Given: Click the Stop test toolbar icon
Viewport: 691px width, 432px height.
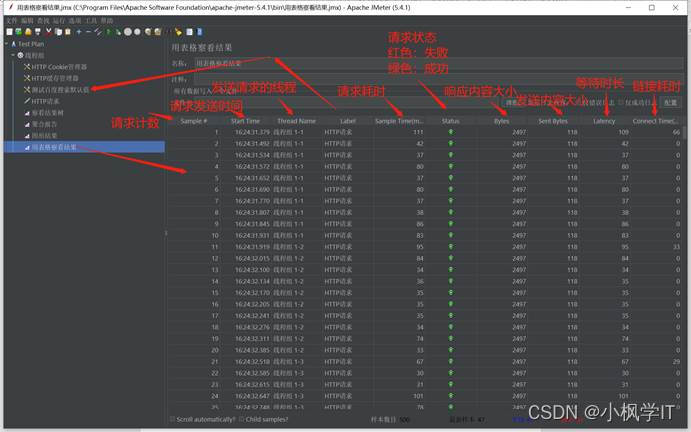Looking at the screenshot, I should (127, 32).
